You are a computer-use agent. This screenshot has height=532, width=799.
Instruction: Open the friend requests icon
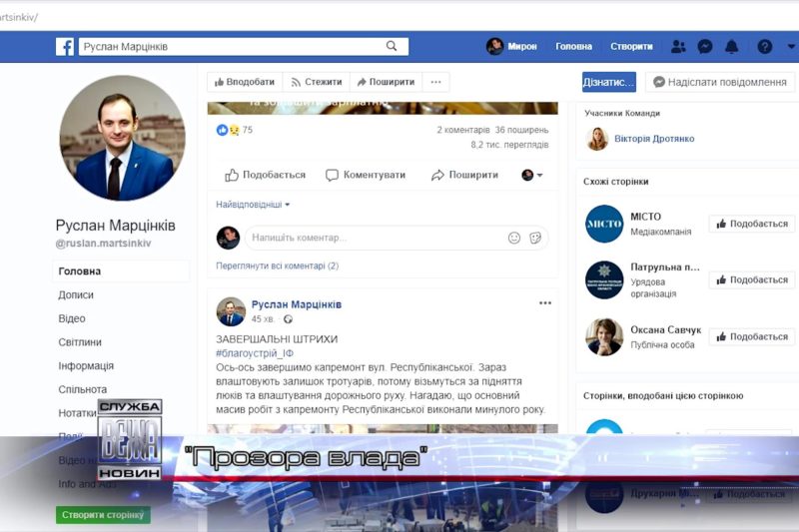tap(678, 47)
